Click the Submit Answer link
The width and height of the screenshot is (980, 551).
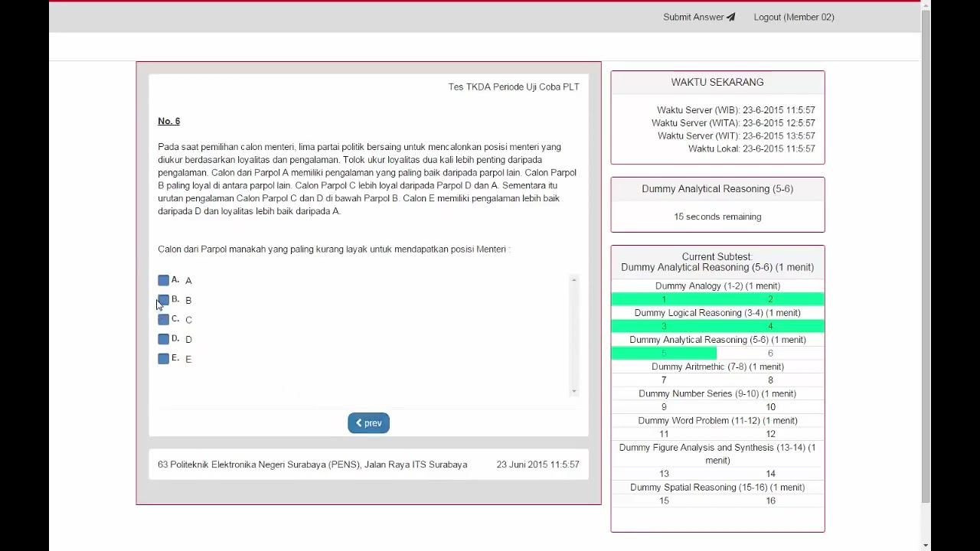pyautogui.click(x=699, y=17)
